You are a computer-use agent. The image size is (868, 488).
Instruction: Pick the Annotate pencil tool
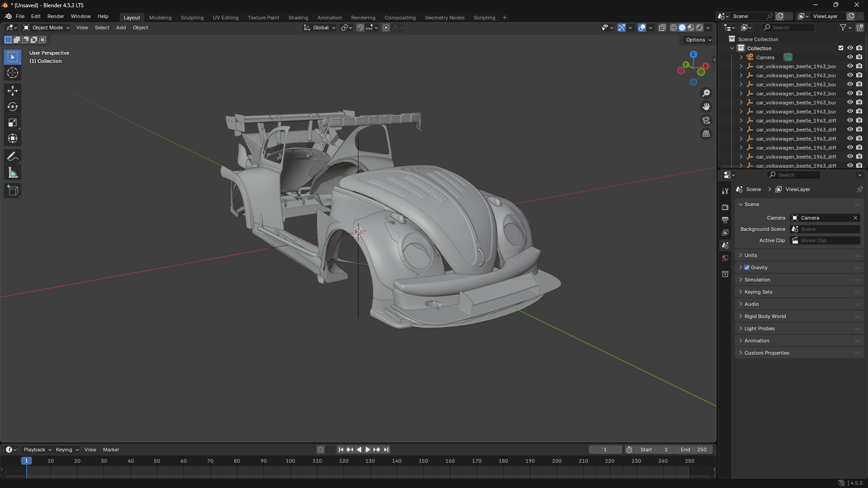point(13,157)
